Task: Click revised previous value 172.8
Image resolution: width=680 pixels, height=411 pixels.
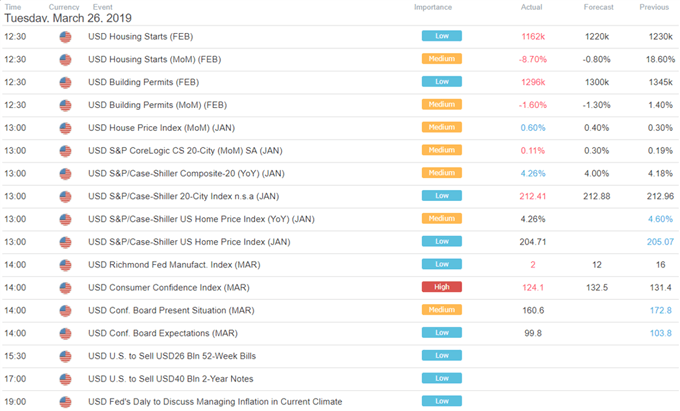Action: coord(660,310)
